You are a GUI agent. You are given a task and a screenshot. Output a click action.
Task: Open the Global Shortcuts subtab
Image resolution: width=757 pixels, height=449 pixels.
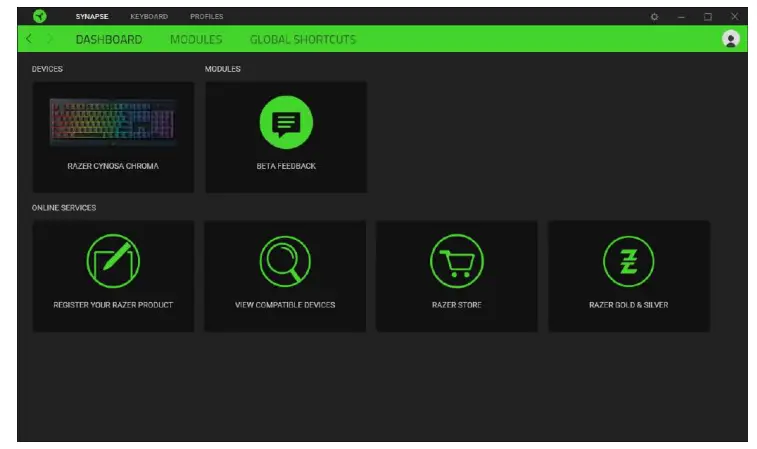(x=303, y=40)
